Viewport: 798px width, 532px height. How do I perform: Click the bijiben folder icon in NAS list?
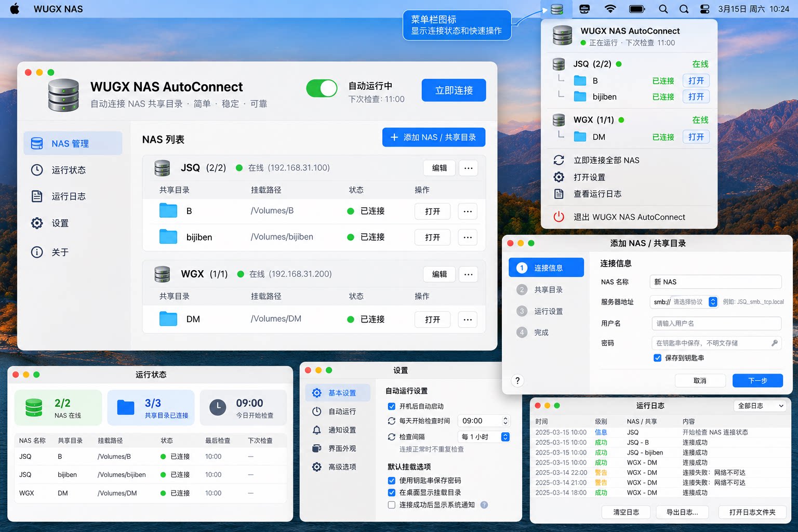pyautogui.click(x=168, y=237)
